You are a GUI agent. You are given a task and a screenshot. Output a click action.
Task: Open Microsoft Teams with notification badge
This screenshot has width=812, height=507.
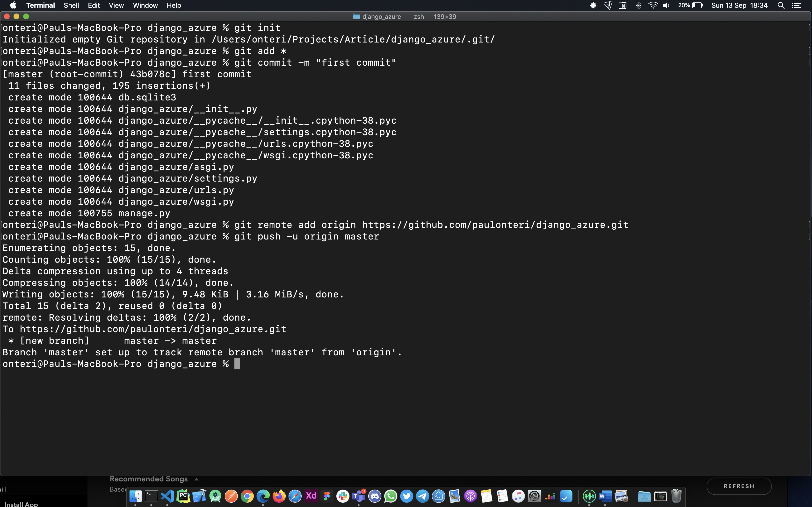click(x=359, y=496)
